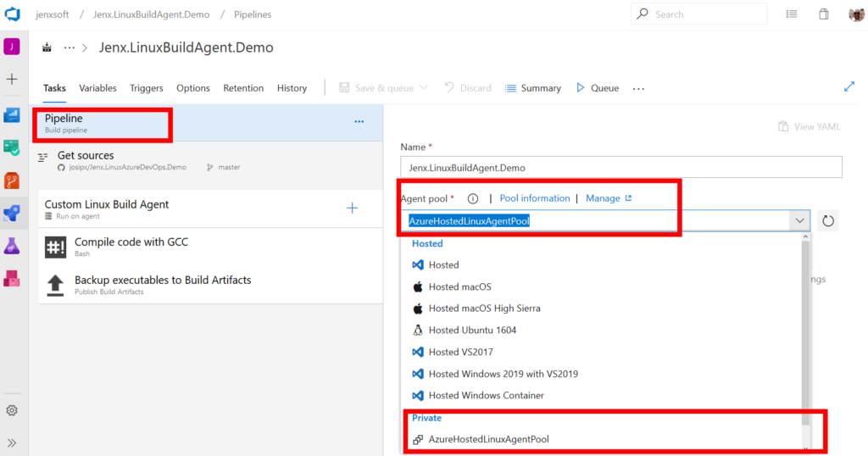Image resolution: width=868 pixels, height=456 pixels.
Task: Select Hosted macOS High Sierra option
Action: coord(601,309)
